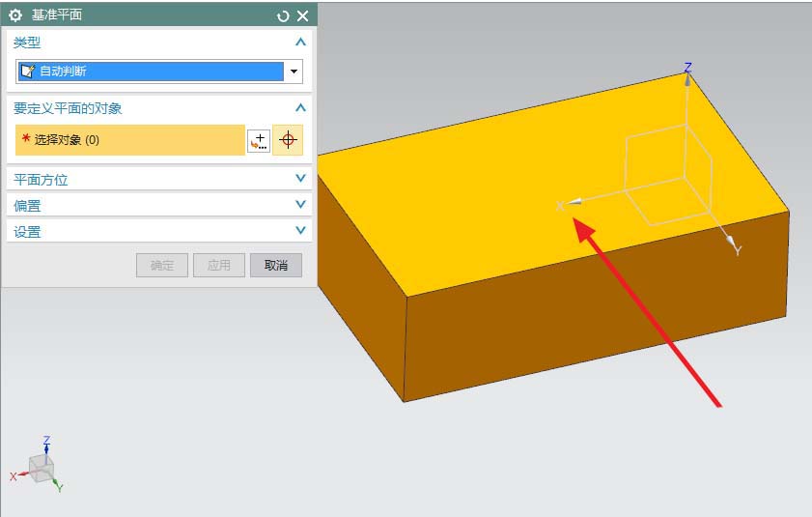Expand the 设置 section
Screen dimensions: 812x517
coord(300,230)
